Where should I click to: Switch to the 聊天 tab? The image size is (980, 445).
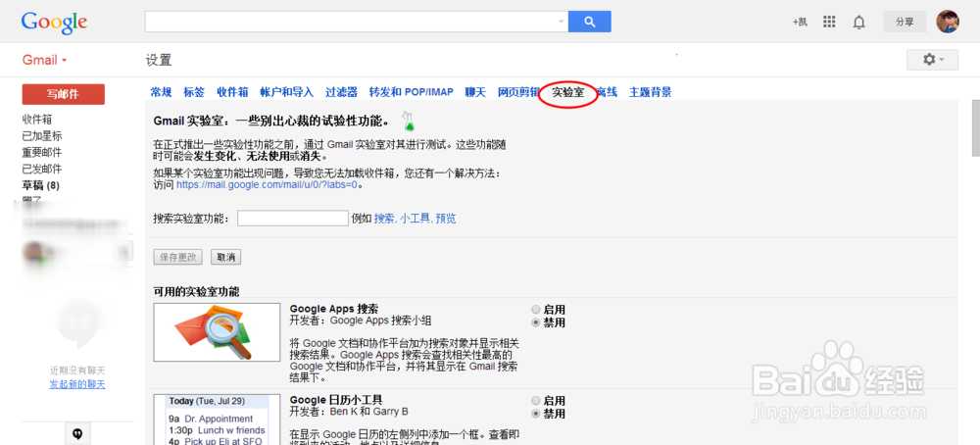tap(475, 92)
